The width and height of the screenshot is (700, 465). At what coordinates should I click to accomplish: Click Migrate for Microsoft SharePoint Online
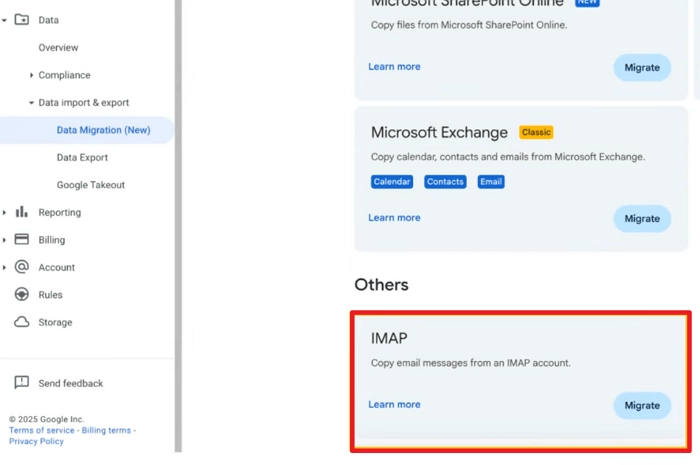[642, 67]
